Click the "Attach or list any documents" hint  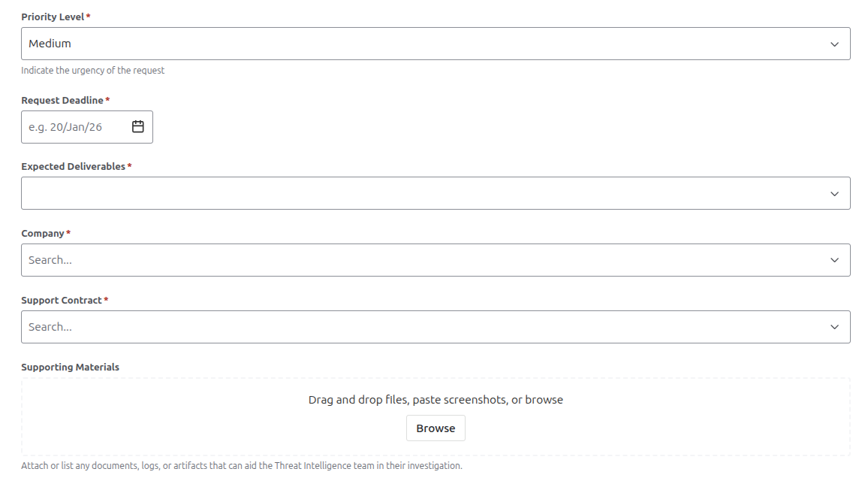pos(241,466)
